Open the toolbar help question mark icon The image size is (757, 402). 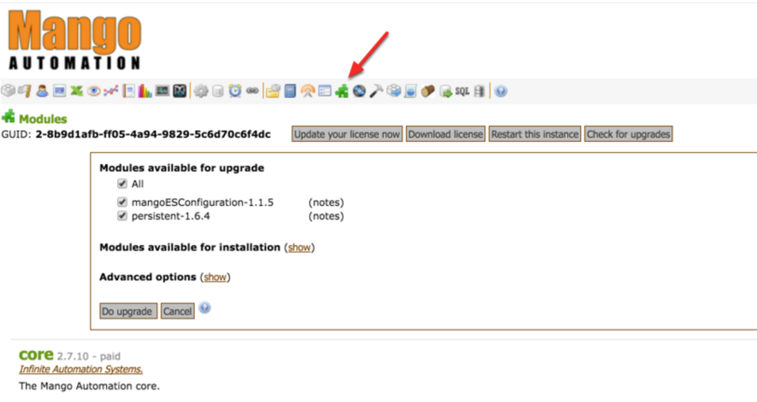click(x=501, y=91)
